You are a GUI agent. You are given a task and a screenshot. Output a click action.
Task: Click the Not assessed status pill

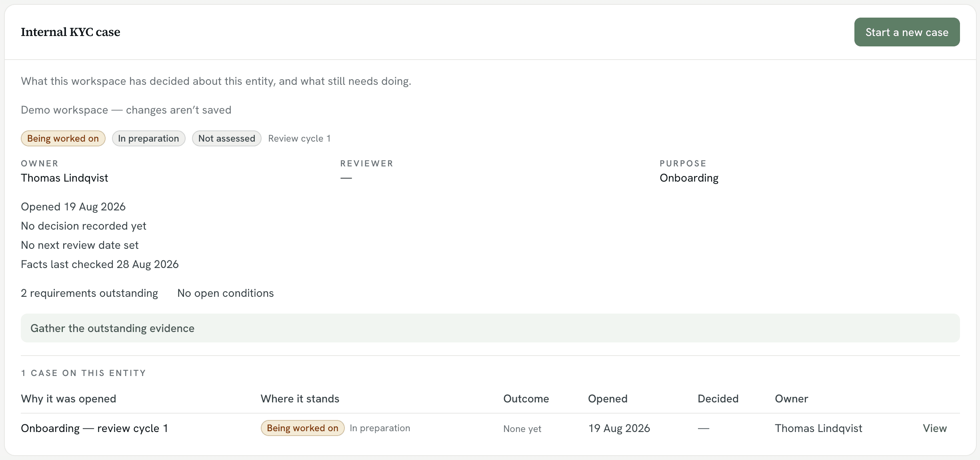coord(226,138)
